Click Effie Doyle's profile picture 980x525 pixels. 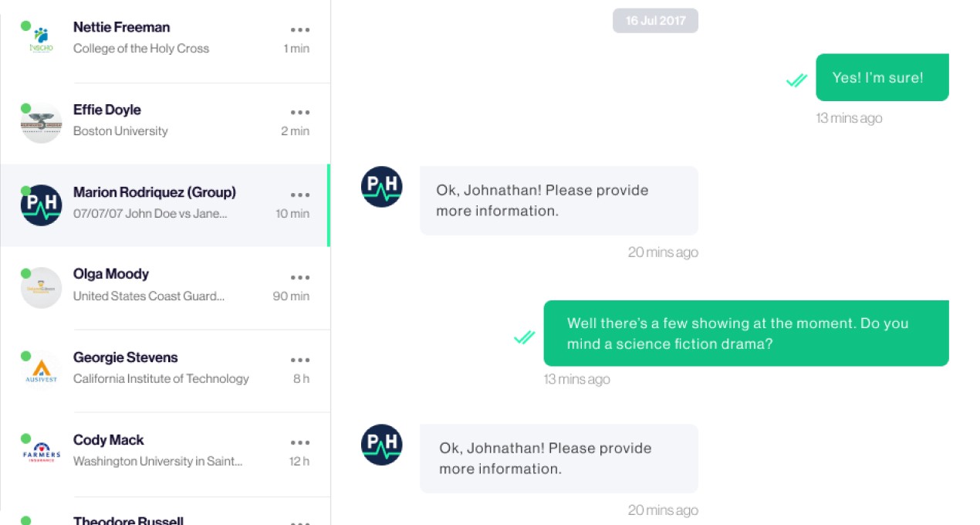(x=41, y=123)
